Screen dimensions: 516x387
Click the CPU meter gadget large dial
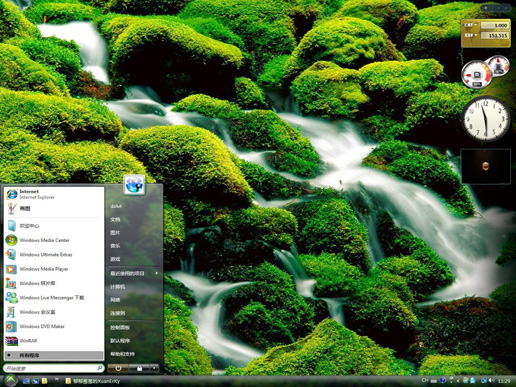pyautogui.click(x=476, y=75)
